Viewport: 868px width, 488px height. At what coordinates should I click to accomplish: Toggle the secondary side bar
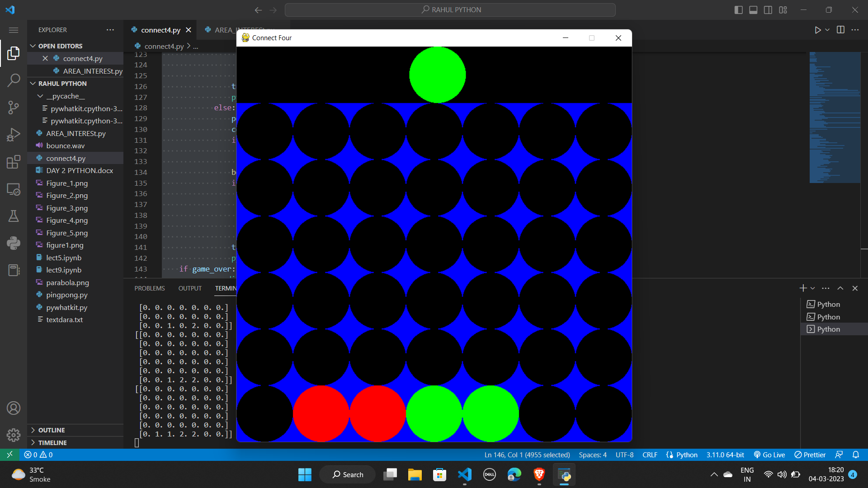(768, 9)
